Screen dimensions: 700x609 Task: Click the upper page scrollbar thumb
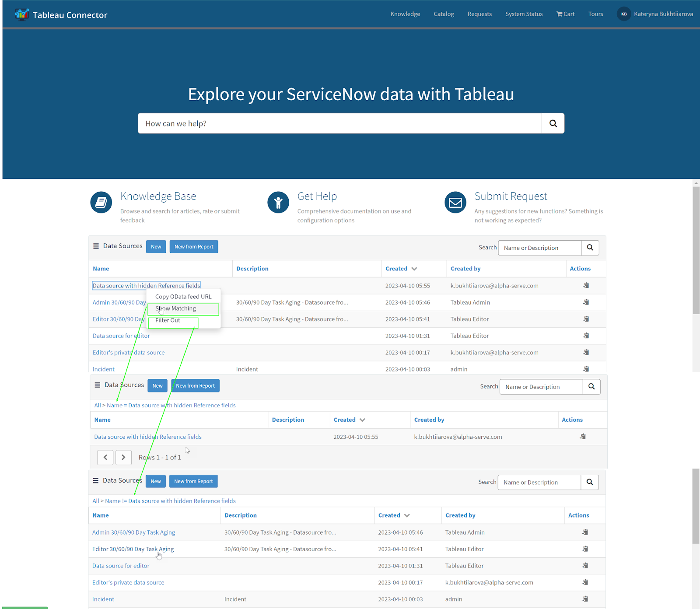(x=696, y=250)
